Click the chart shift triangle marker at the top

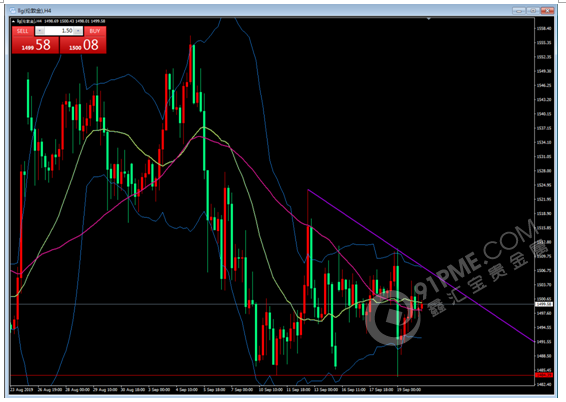(428, 18)
